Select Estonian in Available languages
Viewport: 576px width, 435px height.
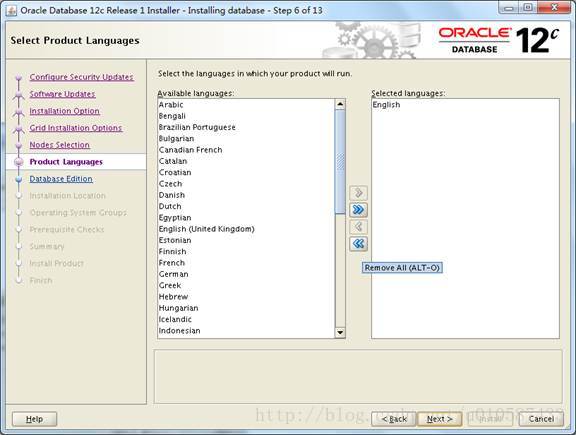(x=246, y=240)
